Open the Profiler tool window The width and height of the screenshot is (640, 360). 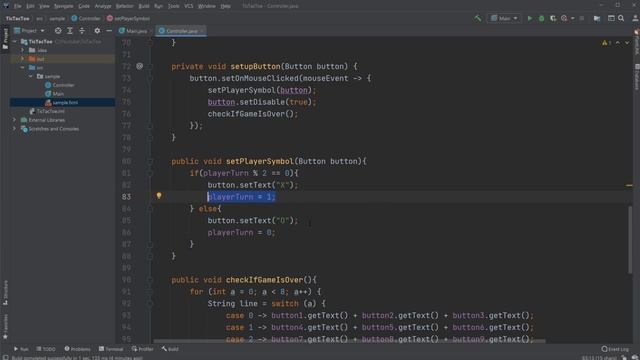pyautogui.click(x=142, y=349)
